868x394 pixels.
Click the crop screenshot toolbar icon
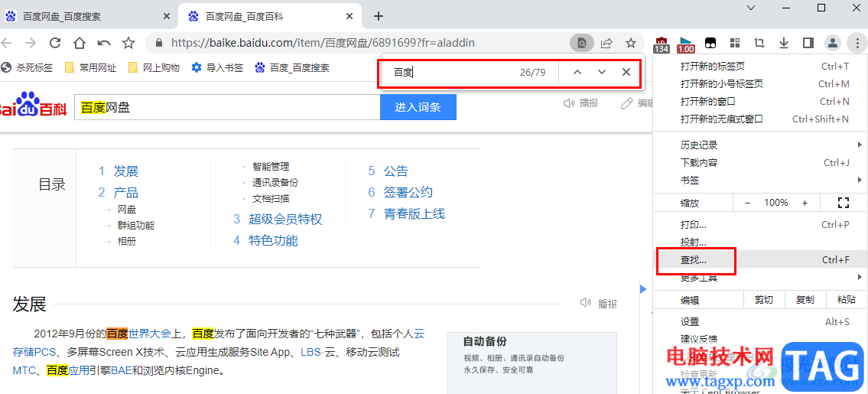[759, 43]
